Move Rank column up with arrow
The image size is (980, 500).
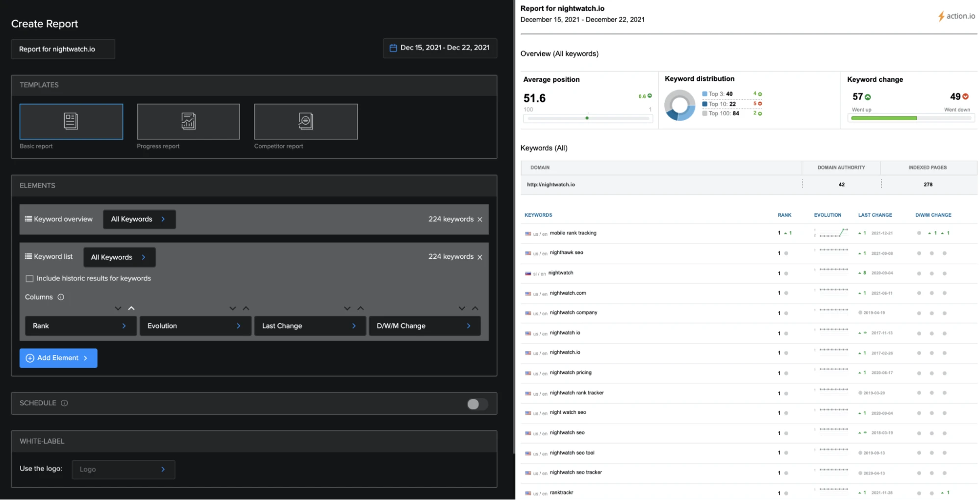point(131,308)
